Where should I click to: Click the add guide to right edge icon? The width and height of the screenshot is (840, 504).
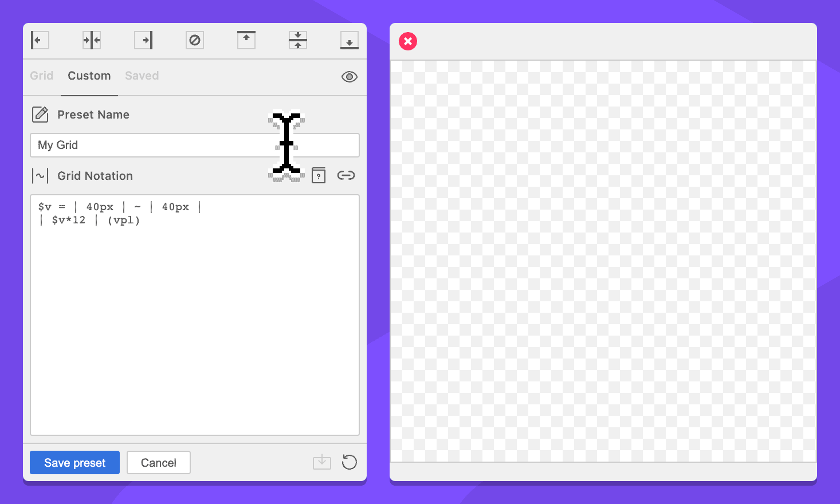[x=143, y=40]
